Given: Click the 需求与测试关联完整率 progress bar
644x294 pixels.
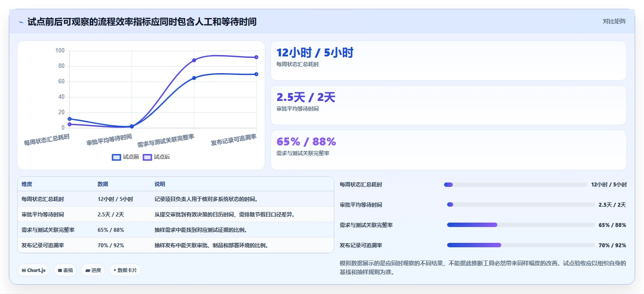Looking at the screenshot, I should [x=521, y=225].
